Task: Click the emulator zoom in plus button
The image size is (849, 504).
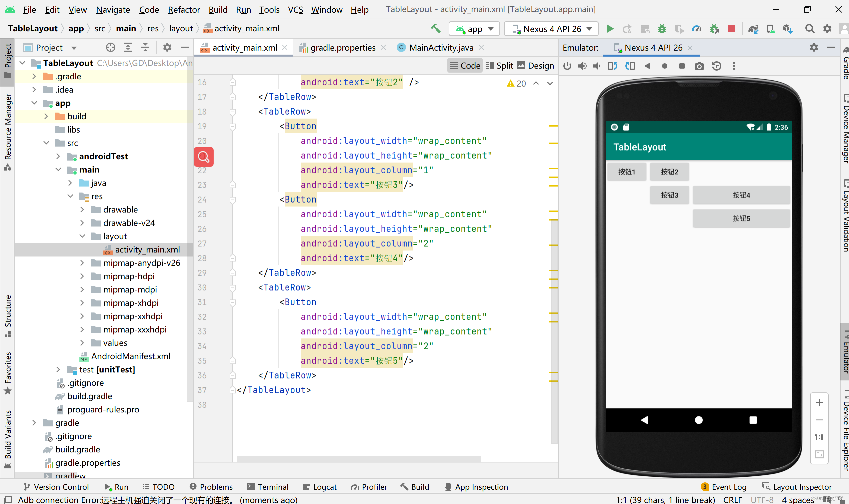Action: point(819,403)
